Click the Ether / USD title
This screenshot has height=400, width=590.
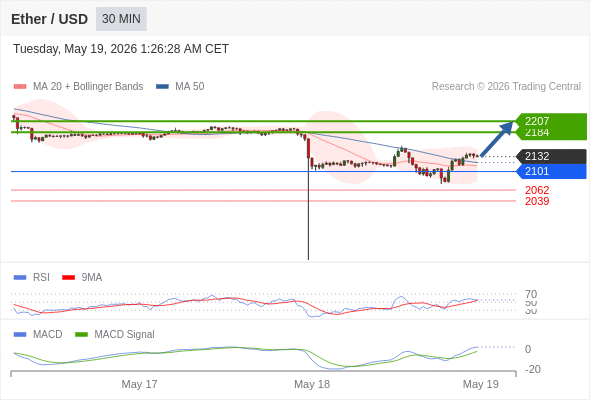49,19
